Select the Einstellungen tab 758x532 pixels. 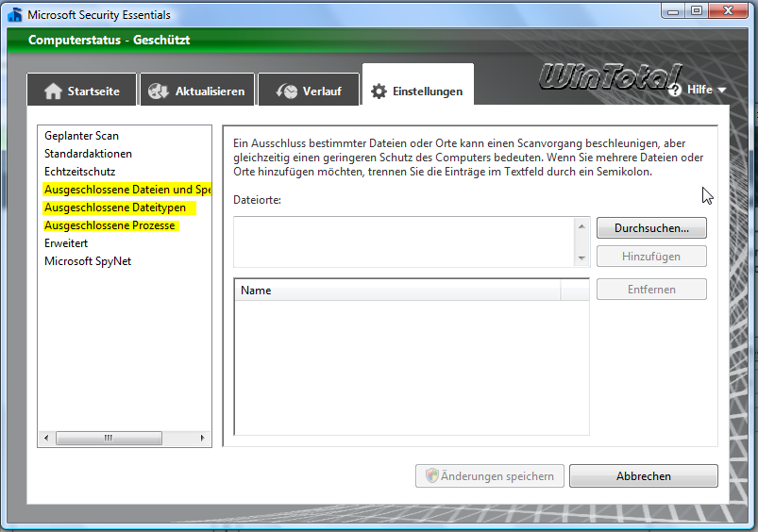tap(417, 86)
